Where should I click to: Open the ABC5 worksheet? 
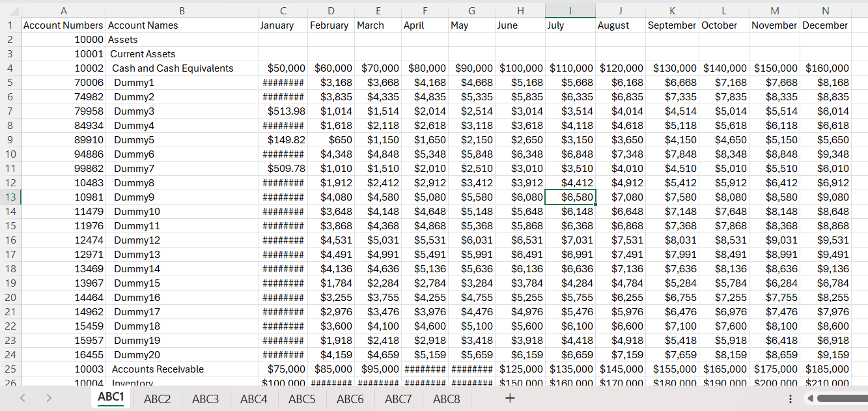point(301,399)
